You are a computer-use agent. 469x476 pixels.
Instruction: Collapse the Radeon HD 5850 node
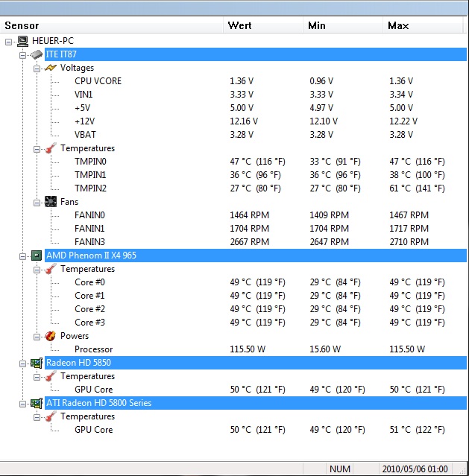[22, 364]
